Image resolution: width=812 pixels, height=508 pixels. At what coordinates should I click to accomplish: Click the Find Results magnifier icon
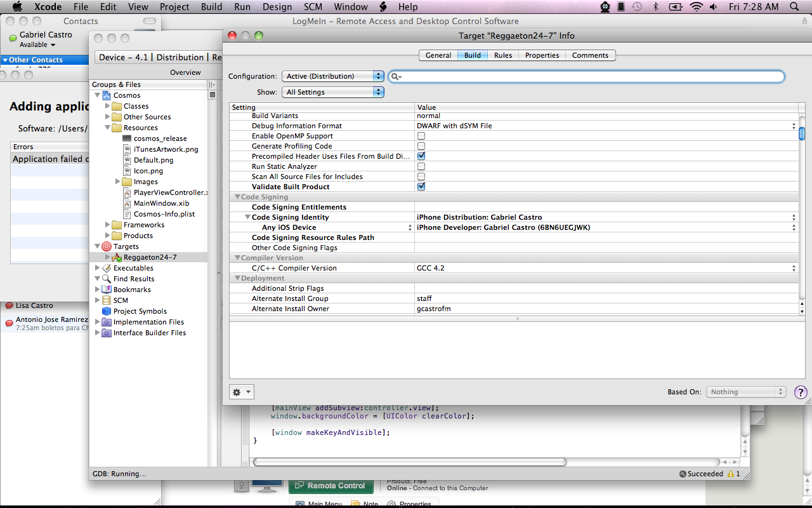(106, 279)
